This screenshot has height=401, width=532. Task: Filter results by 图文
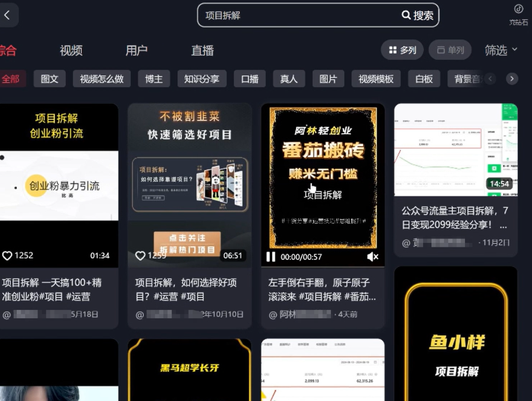[x=50, y=79]
